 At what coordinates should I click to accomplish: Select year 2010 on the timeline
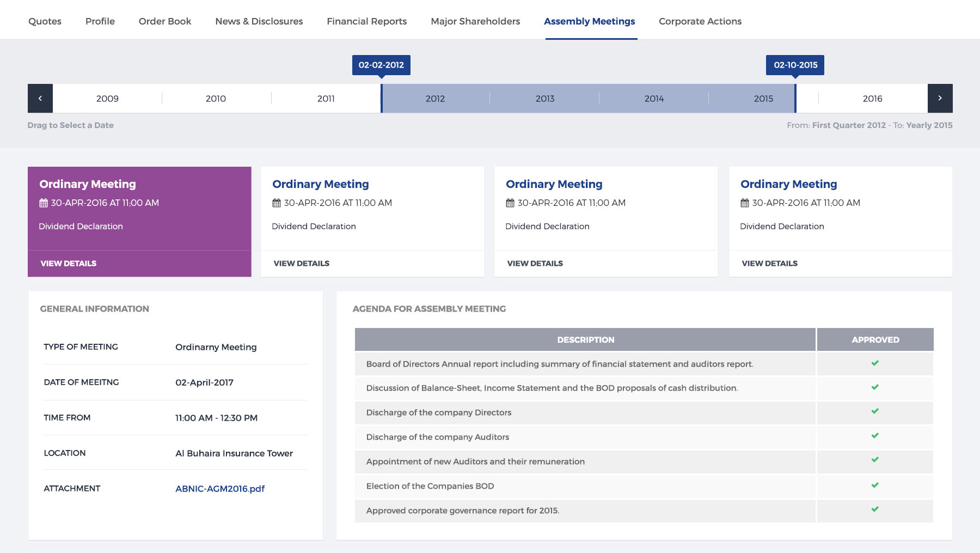pos(216,99)
